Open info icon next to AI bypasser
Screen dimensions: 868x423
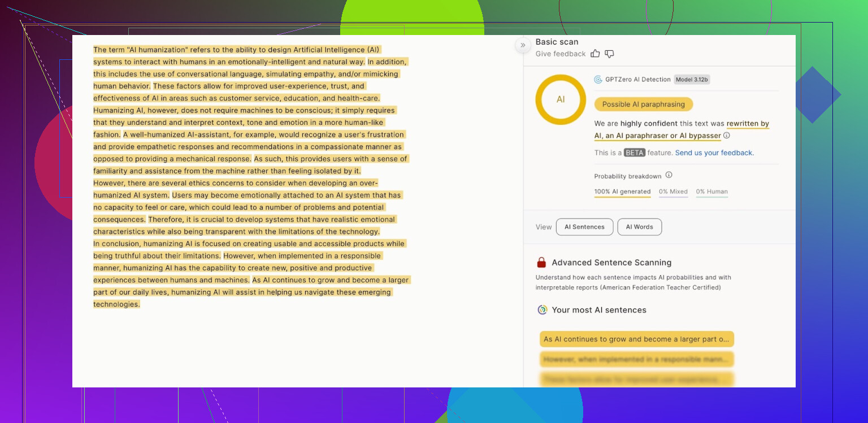pyautogui.click(x=727, y=136)
